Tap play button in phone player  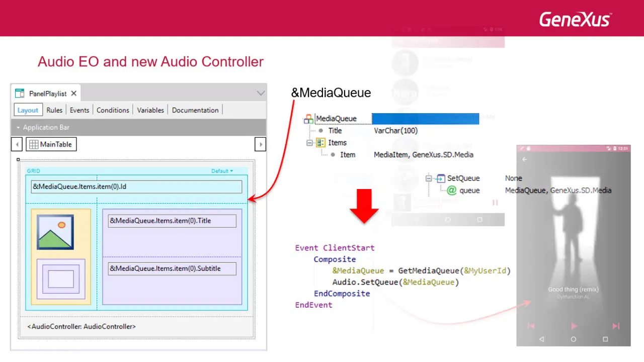point(574,326)
